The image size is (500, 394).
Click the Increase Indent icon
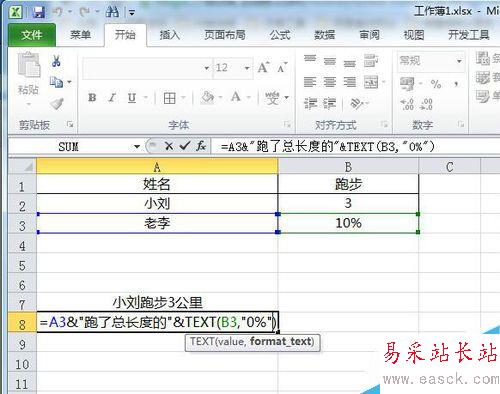[330, 104]
